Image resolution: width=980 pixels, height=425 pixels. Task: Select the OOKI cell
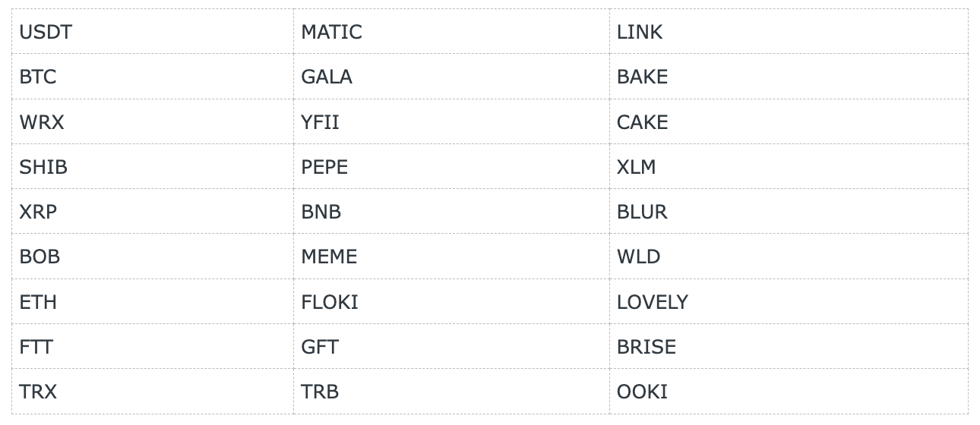[x=789, y=392]
